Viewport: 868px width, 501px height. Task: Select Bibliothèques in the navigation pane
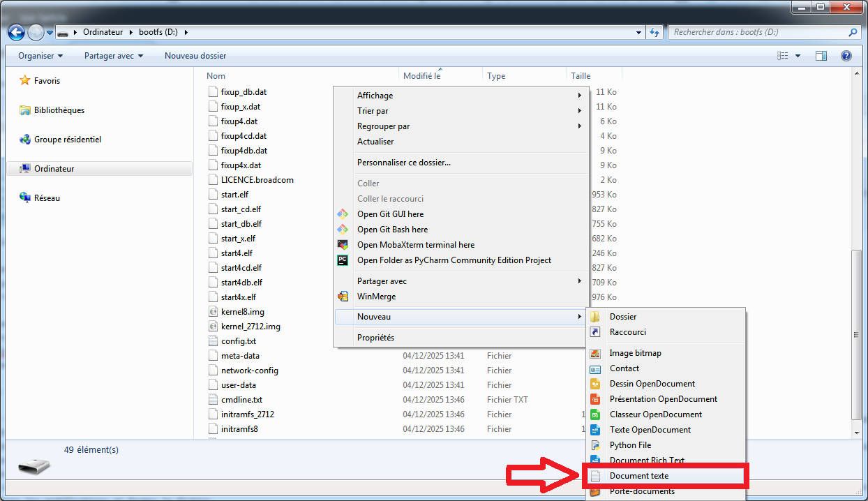[59, 110]
